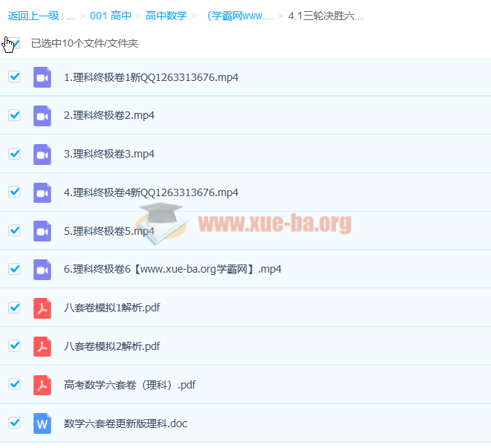
Task: Click Word icon of 数学六套卷更新版理科.doc
Action: [x=42, y=423]
